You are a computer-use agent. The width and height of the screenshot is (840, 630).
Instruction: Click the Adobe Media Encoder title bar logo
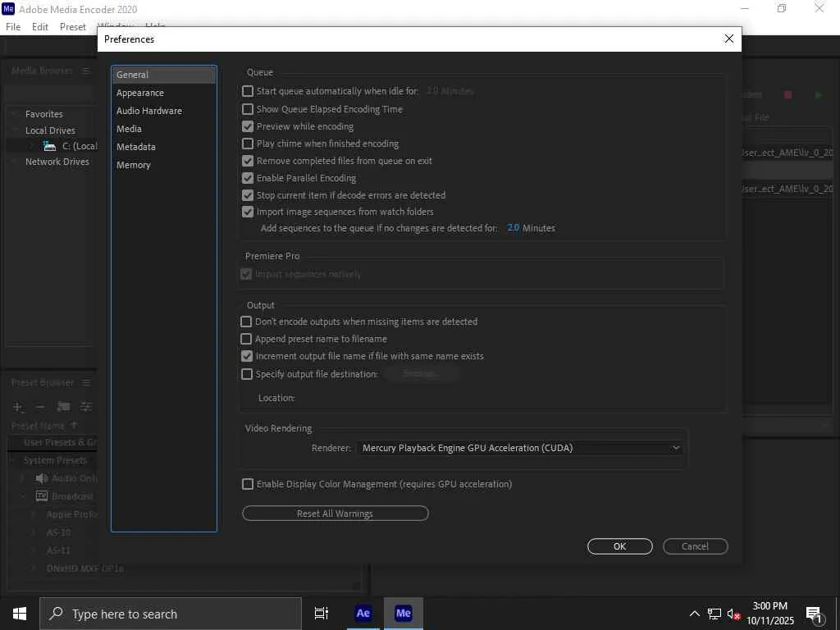click(8, 8)
